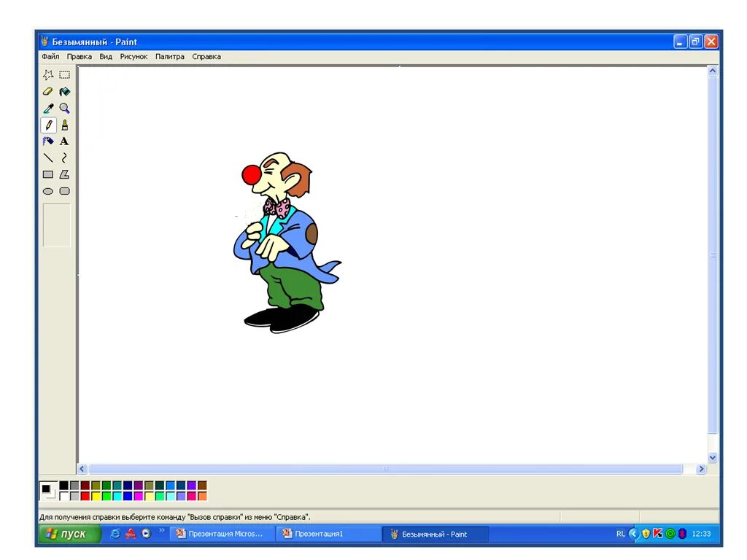Pick the yellow color swatch
This screenshot has height=560, width=747.
coord(96,496)
